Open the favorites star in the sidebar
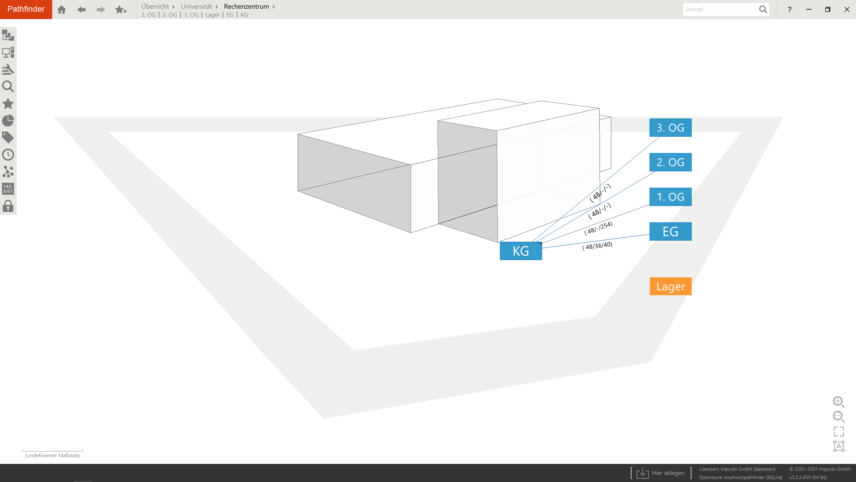Viewport: 856px width, 482px height. click(x=8, y=103)
